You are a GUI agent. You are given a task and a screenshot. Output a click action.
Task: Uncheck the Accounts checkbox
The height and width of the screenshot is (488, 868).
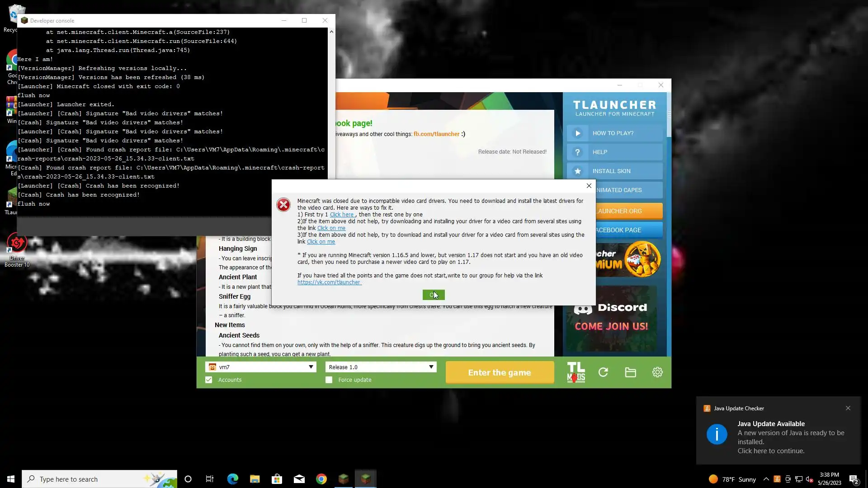pos(209,380)
